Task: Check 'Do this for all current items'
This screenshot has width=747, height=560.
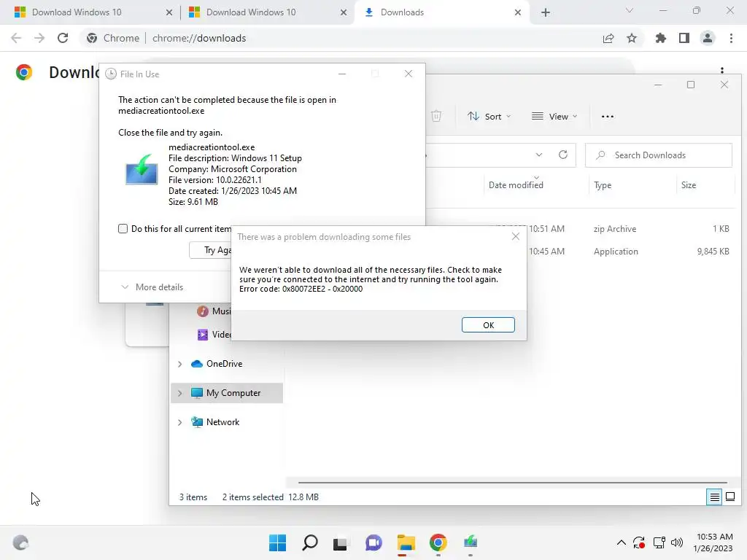Action: point(123,228)
